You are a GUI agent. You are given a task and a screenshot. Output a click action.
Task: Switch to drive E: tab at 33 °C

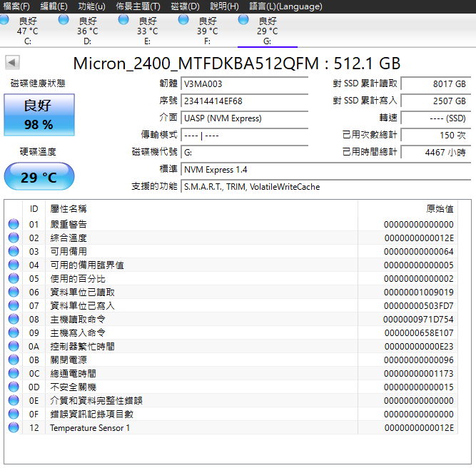pos(147,31)
